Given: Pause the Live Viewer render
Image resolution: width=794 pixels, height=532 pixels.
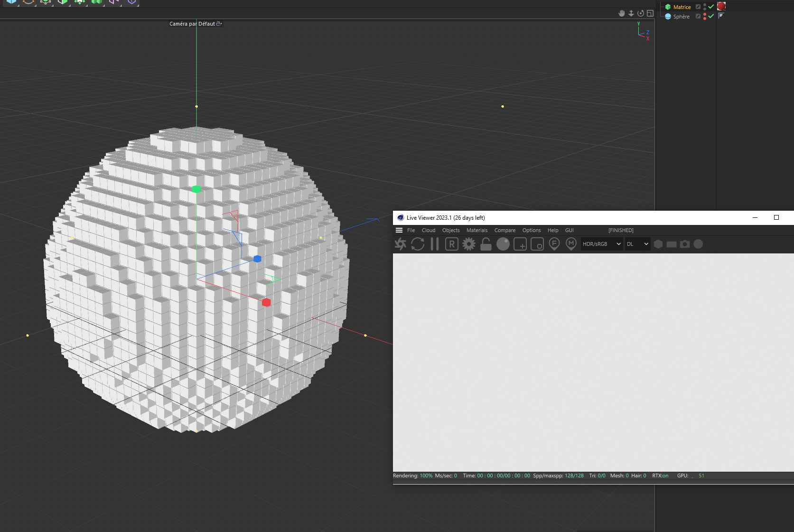Looking at the screenshot, I should click(435, 244).
